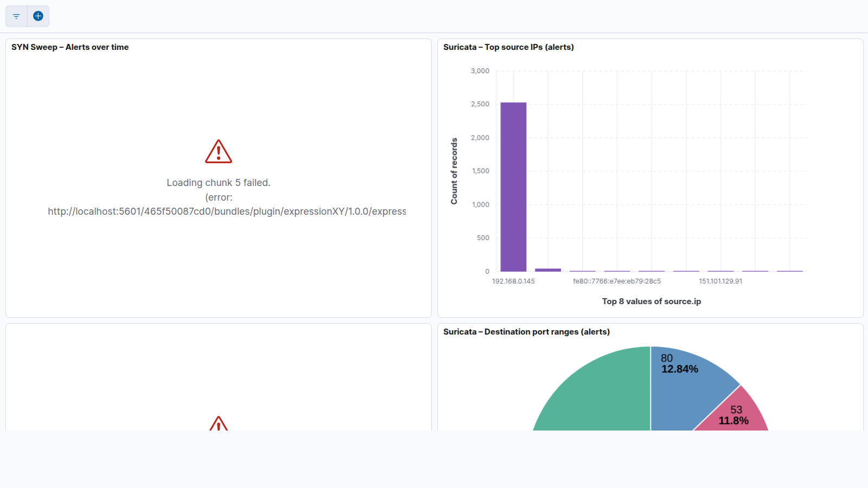The height and width of the screenshot is (488, 868).
Task: Click the x-axis label fe80::7766:e7ee:eb79:28c5
Action: tap(617, 281)
